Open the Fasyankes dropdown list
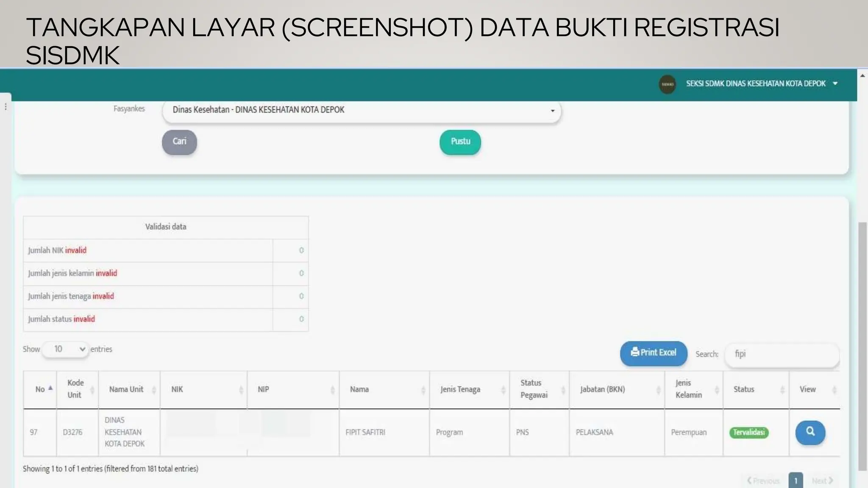 (362, 110)
